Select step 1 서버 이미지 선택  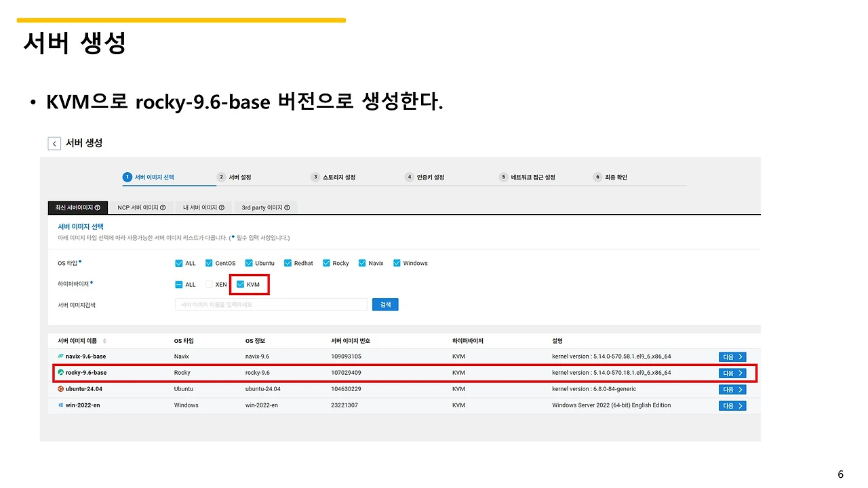coord(149,177)
